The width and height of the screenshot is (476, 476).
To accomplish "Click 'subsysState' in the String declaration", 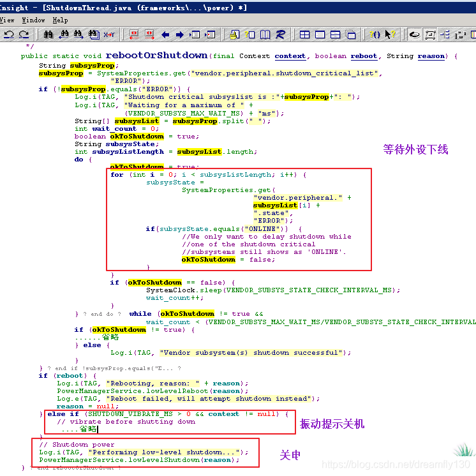I will coord(130,144).
